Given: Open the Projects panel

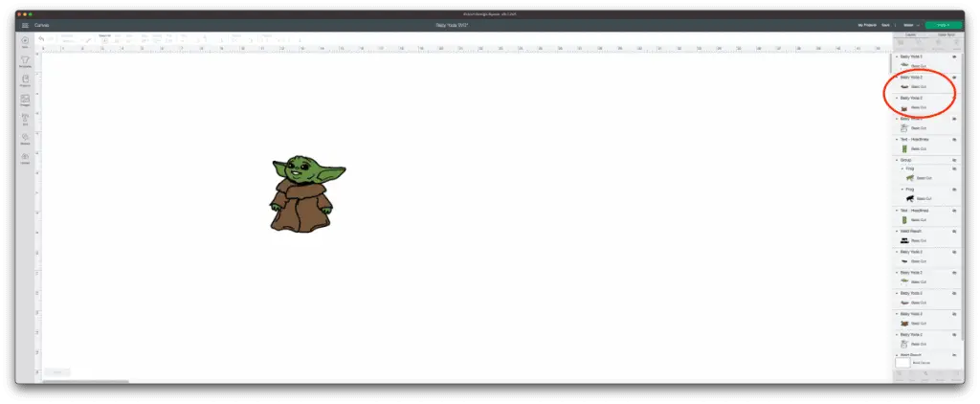Looking at the screenshot, I should coord(25,80).
